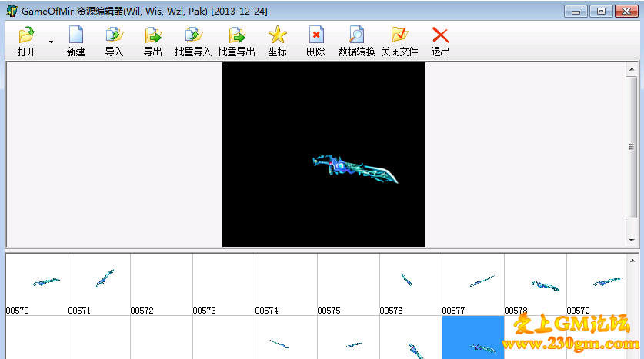Click thumbnail list scroll up arrow
The height and width of the screenshot is (359, 644).
click(x=632, y=261)
